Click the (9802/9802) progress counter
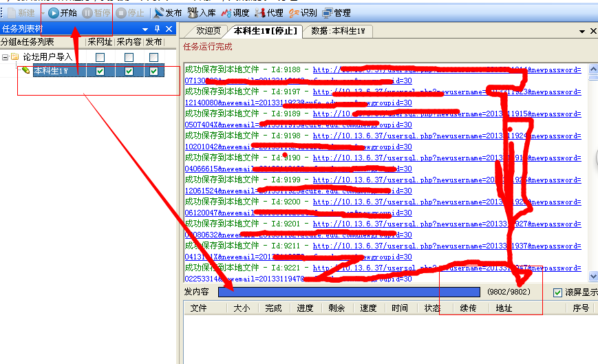 point(509,292)
